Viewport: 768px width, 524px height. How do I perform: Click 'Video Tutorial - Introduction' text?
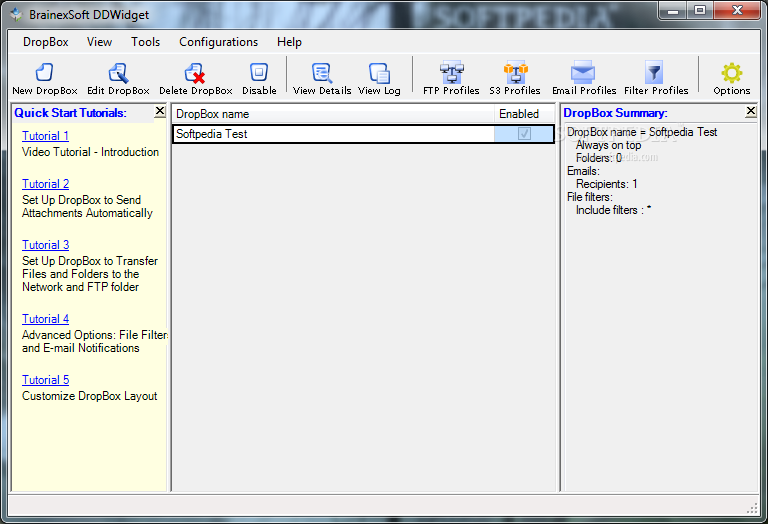91,152
